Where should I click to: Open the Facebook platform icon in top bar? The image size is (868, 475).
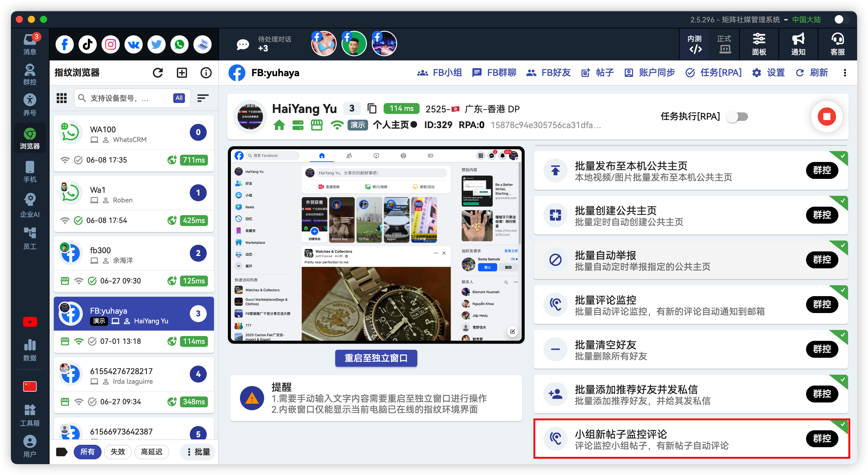point(64,44)
